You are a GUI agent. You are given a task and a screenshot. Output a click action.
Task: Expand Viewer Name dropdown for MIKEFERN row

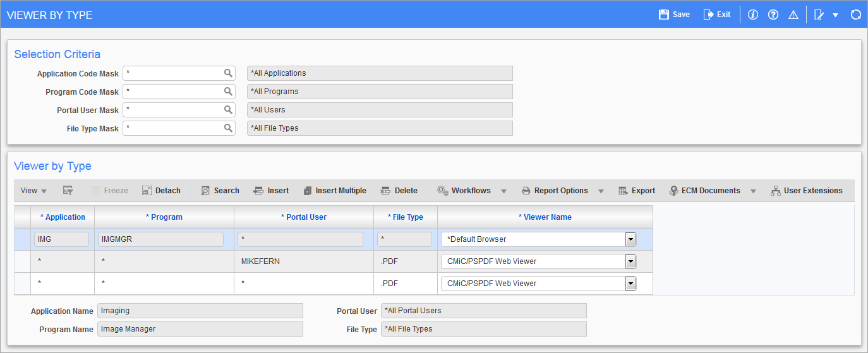pyautogui.click(x=630, y=261)
